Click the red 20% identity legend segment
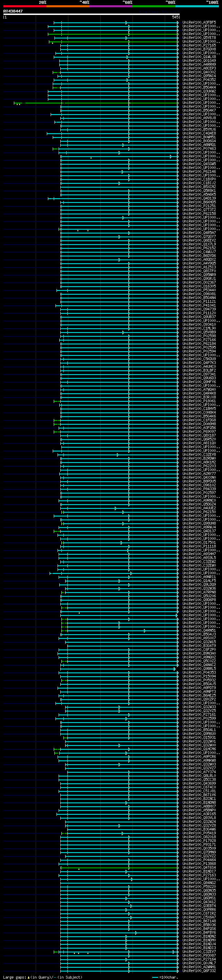222x980 pixels. pos(25,6)
